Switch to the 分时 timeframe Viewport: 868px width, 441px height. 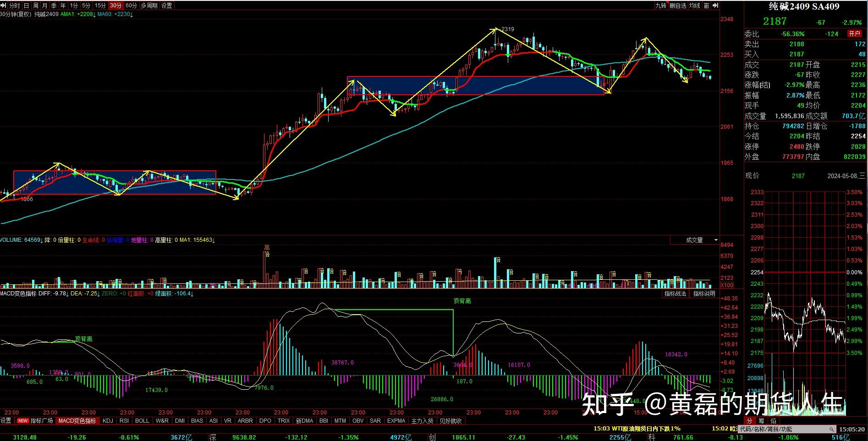[14, 5]
